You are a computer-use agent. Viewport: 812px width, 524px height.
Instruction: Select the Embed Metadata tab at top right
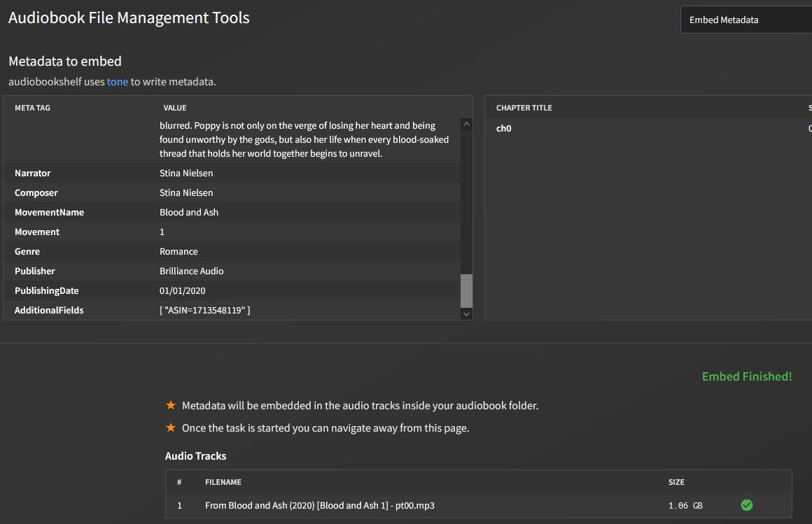click(x=724, y=20)
